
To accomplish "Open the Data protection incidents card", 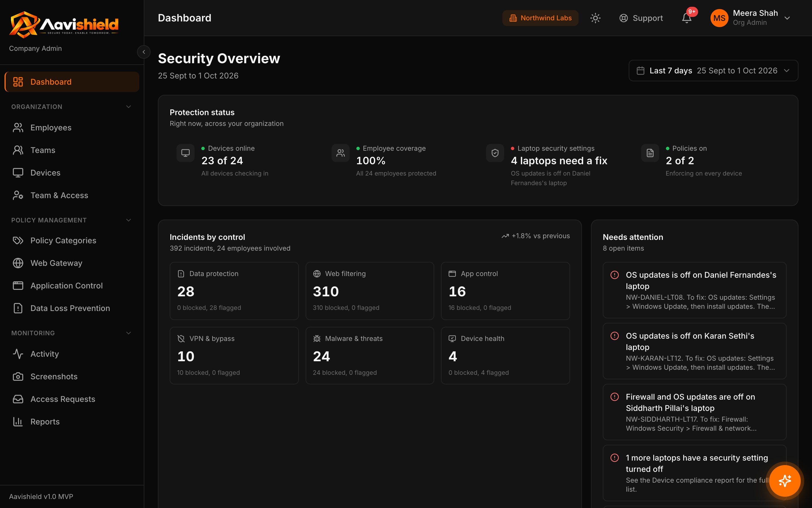I will click(234, 291).
